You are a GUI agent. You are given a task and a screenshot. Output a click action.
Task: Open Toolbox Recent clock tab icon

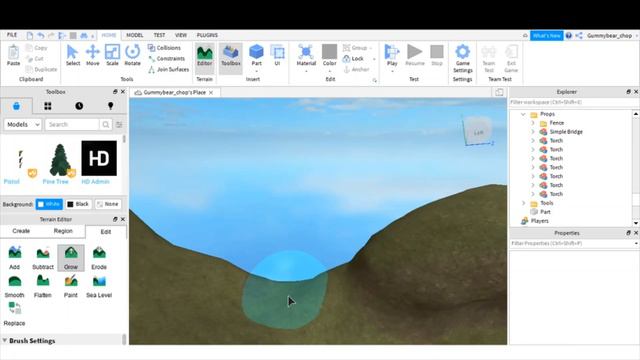point(79,106)
